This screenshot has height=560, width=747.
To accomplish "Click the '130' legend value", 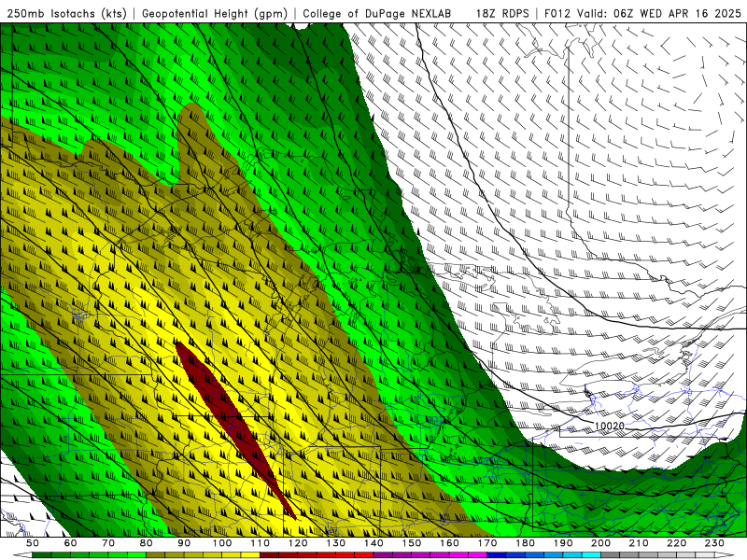I will click(336, 543).
